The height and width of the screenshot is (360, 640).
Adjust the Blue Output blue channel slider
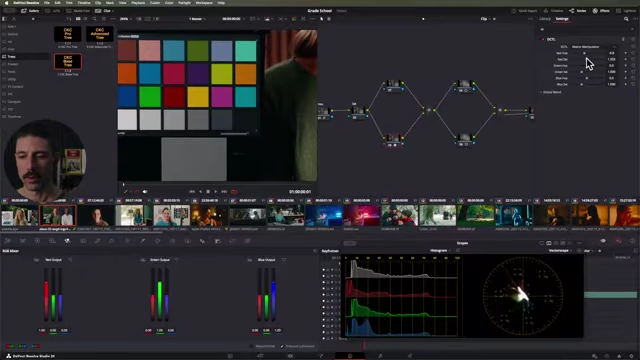tap(273, 295)
